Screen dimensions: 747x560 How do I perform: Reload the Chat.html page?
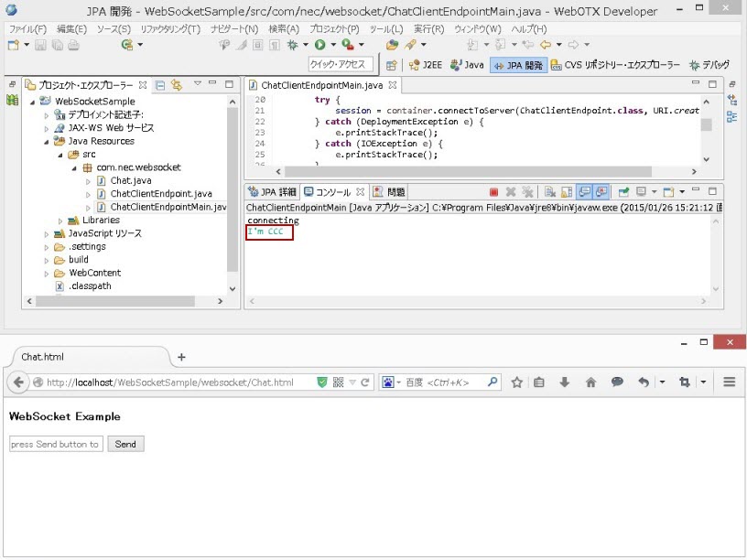pos(365,382)
